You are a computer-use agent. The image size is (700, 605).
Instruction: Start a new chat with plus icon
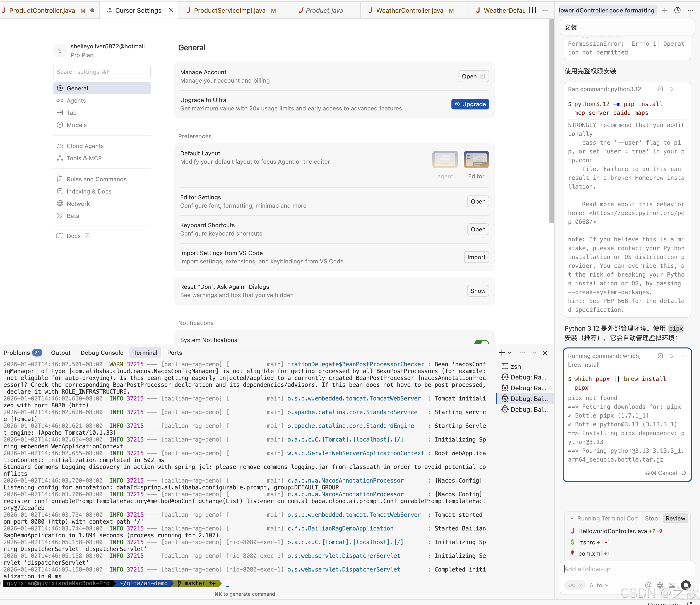pyautogui.click(x=665, y=10)
